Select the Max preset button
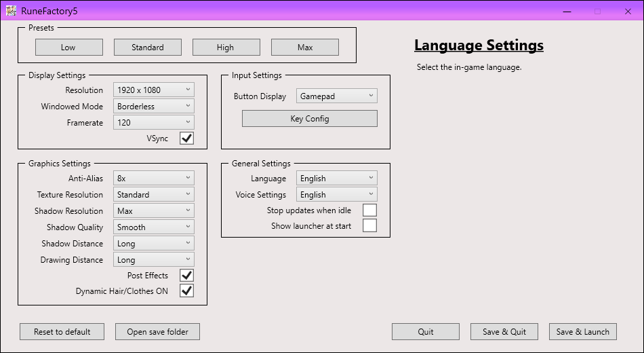 point(304,48)
